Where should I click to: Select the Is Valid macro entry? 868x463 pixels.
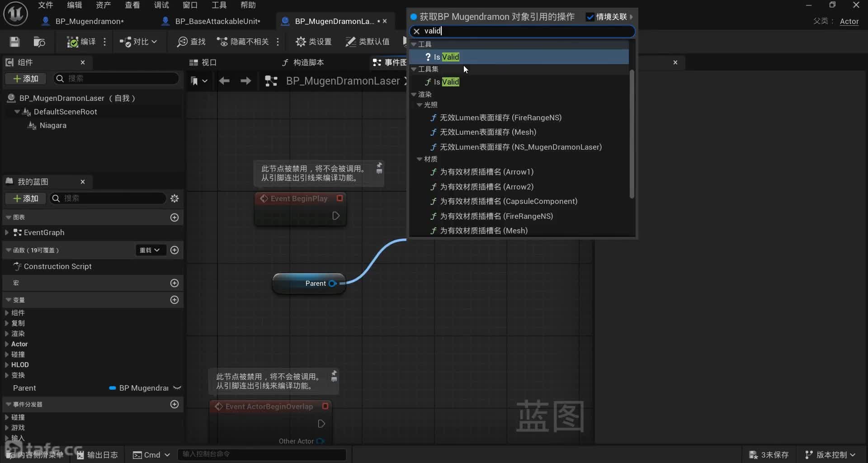coord(446,57)
